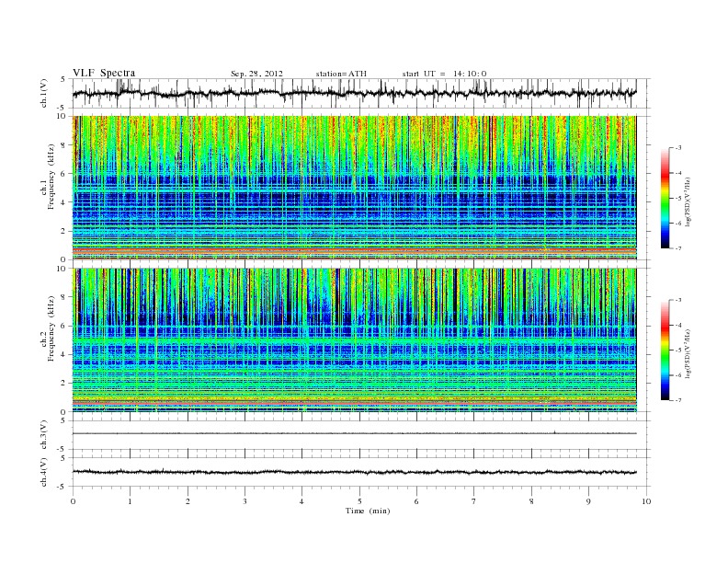Select the ch.2 spectrogram color scale bar
Viewport: 728px width, 563px height.
coord(665,350)
